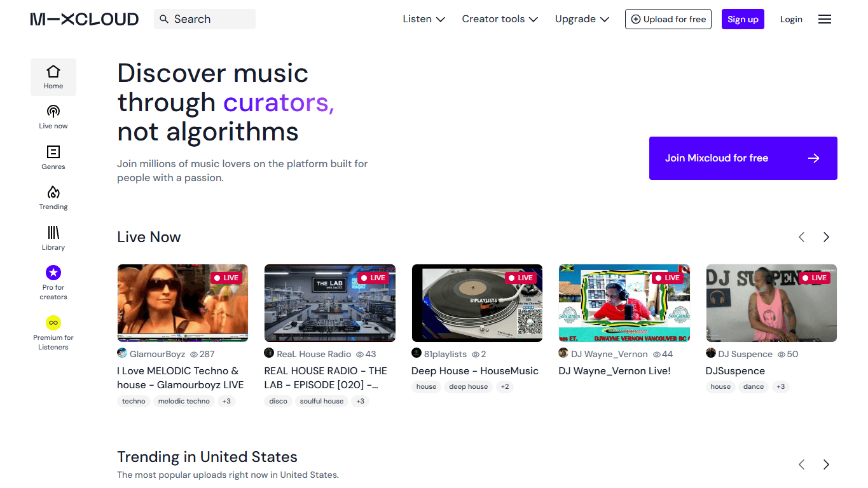The height and width of the screenshot is (488, 868).
Task: Open GlamourBoyz live stream thumbnail
Action: click(183, 303)
